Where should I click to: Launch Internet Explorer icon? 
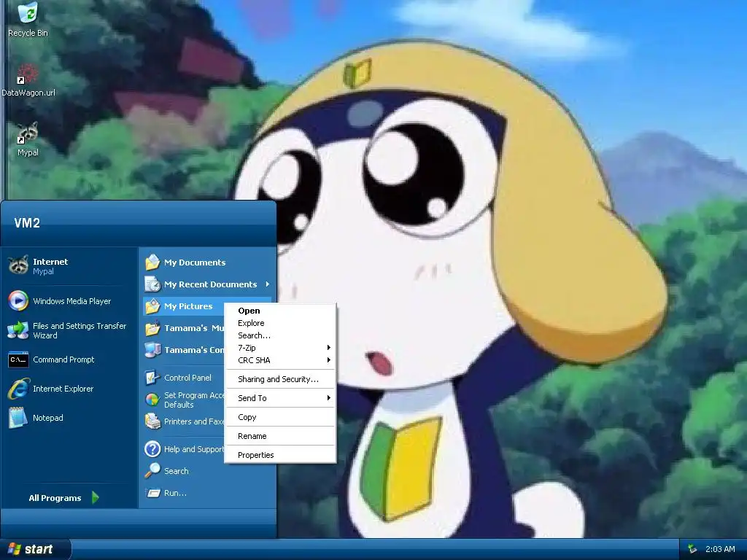coord(18,389)
